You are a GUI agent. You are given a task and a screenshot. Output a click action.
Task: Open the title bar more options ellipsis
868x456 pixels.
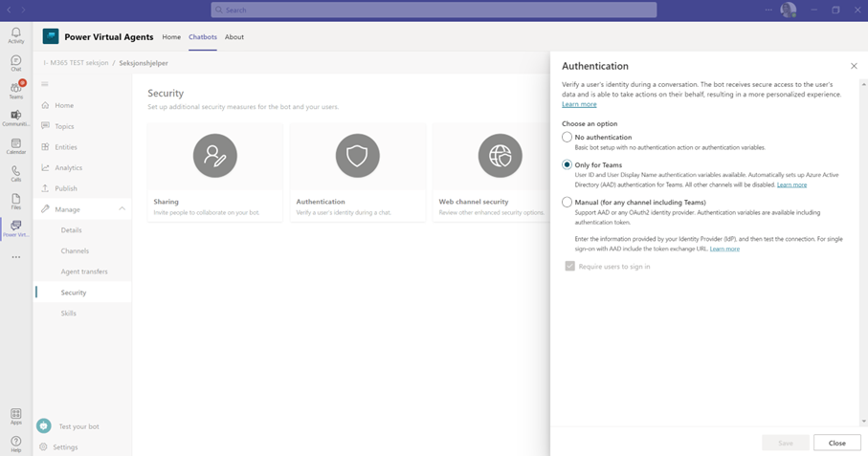click(x=768, y=10)
